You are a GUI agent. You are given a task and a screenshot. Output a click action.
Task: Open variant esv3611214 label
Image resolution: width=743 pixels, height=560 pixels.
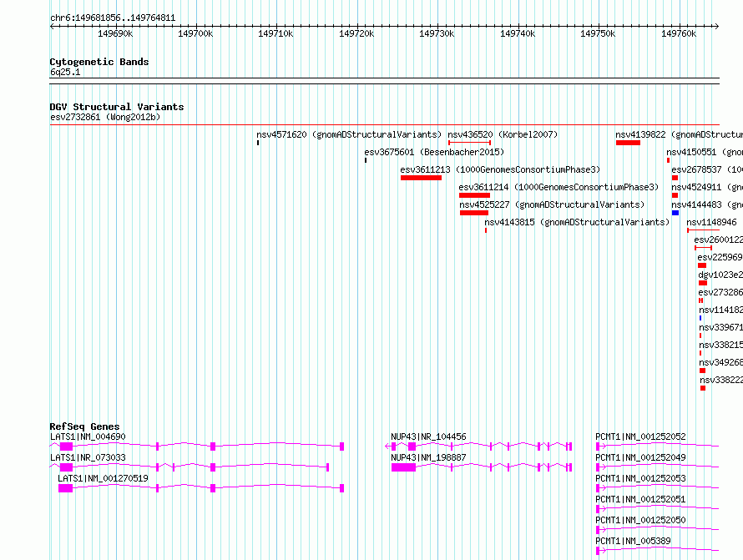(x=559, y=187)
